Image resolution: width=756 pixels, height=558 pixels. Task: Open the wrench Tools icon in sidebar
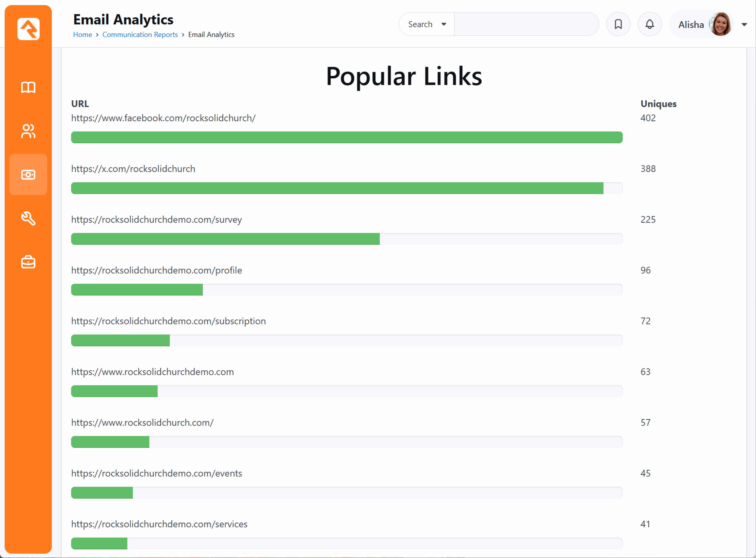28,218
